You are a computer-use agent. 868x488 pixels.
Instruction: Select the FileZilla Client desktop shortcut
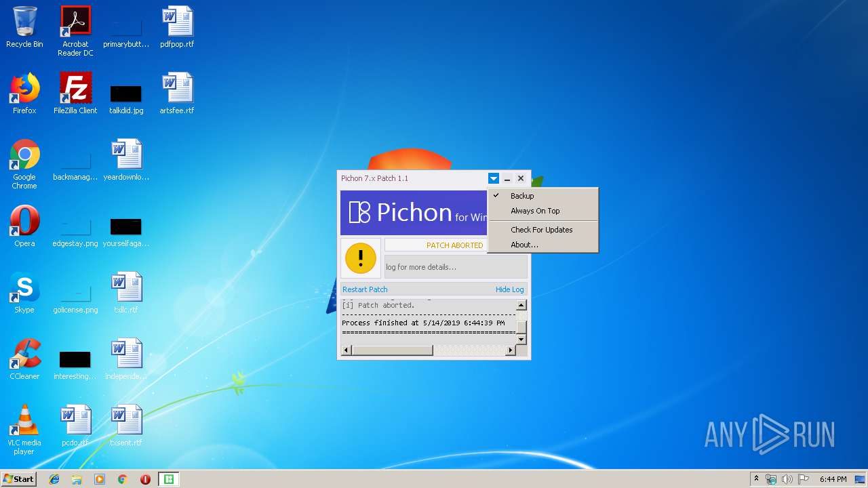pos(75,94)
